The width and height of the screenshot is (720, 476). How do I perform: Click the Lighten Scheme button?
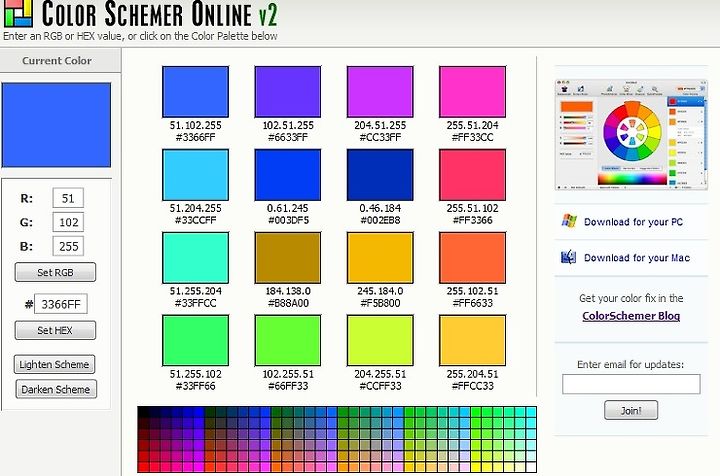pos(55,364)
